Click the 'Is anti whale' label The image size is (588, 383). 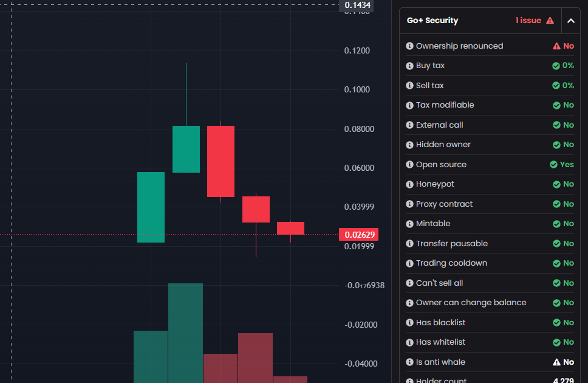coord(440,362)
